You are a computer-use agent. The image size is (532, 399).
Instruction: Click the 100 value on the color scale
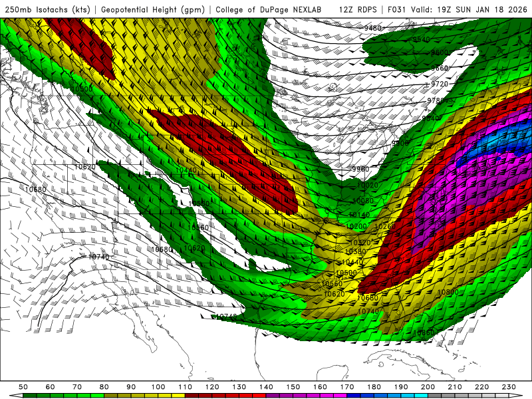coord(158,387)
